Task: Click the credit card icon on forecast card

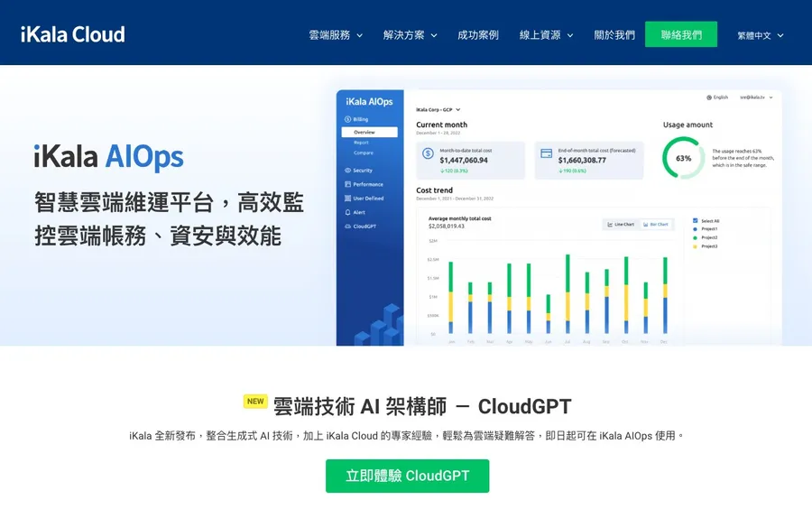Action: click(547, 153)
